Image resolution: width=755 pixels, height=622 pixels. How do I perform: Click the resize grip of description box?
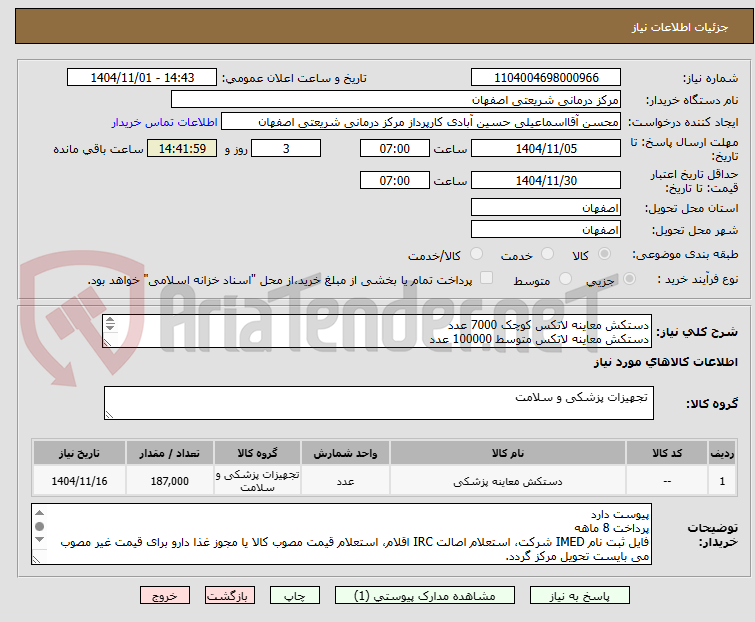107,343
